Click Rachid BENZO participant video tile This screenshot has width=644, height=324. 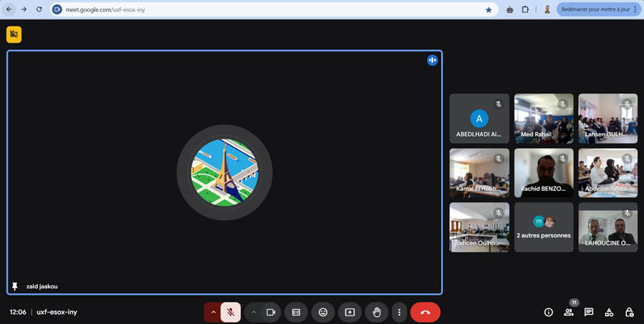point(544,172)
